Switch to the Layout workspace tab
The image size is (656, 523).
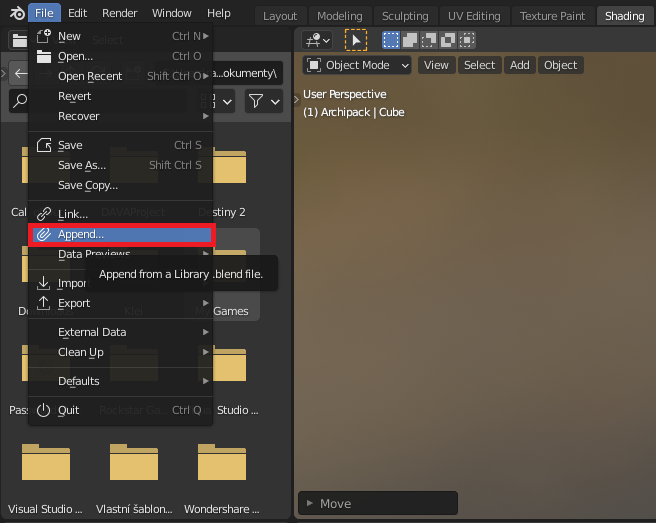(280, 16)
